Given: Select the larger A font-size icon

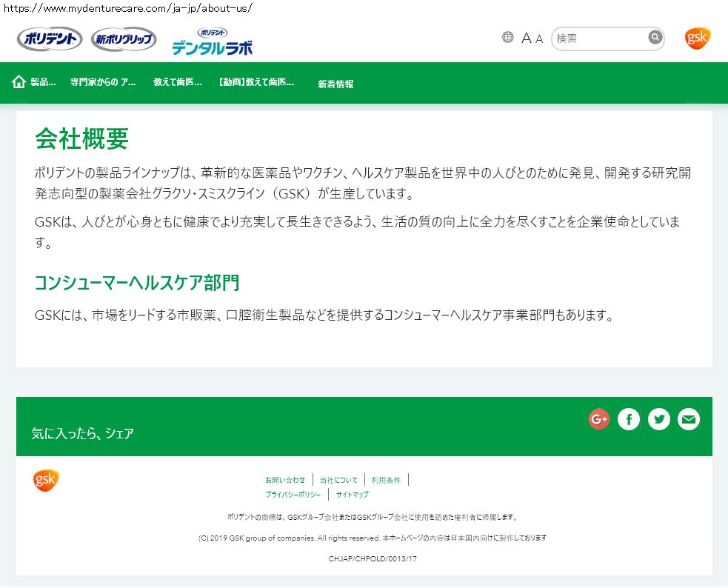Looking at the screenshot, I should click(x=527, y=38).
